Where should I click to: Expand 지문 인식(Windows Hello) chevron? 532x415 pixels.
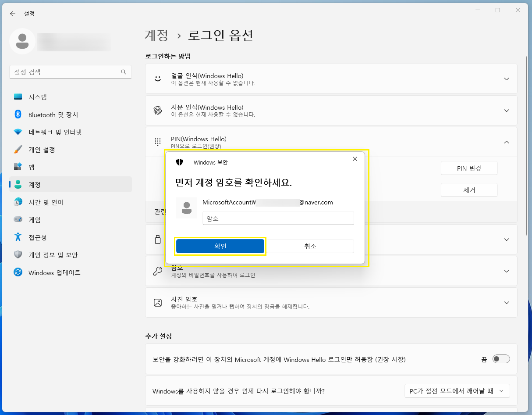point(507,111)
